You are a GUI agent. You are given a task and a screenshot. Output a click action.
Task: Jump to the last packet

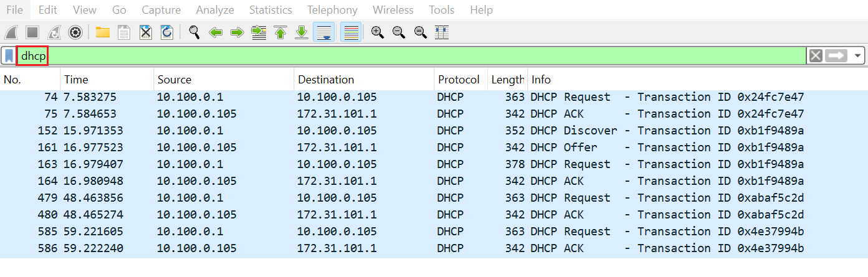click(302, 32)
